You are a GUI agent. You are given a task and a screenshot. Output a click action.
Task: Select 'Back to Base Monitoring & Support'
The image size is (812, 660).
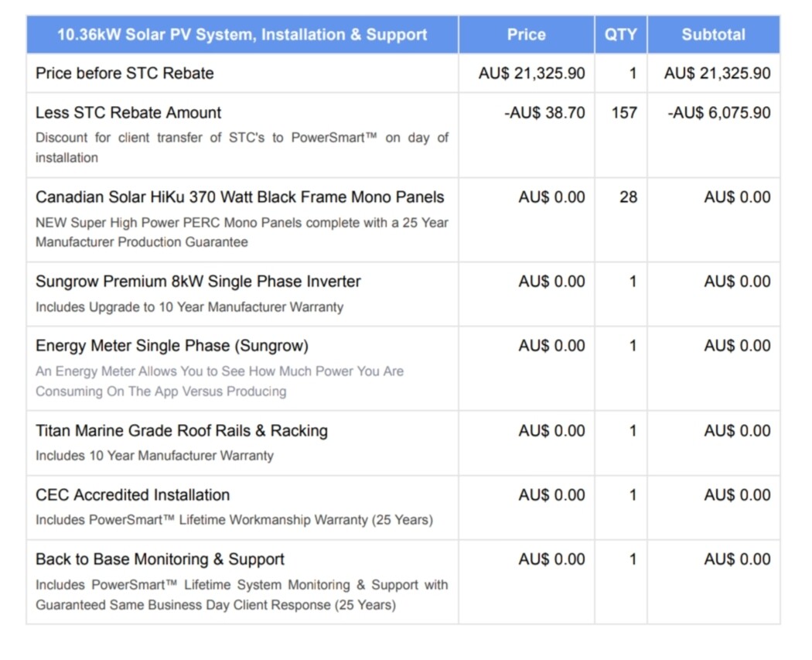[x=160, y=559]
